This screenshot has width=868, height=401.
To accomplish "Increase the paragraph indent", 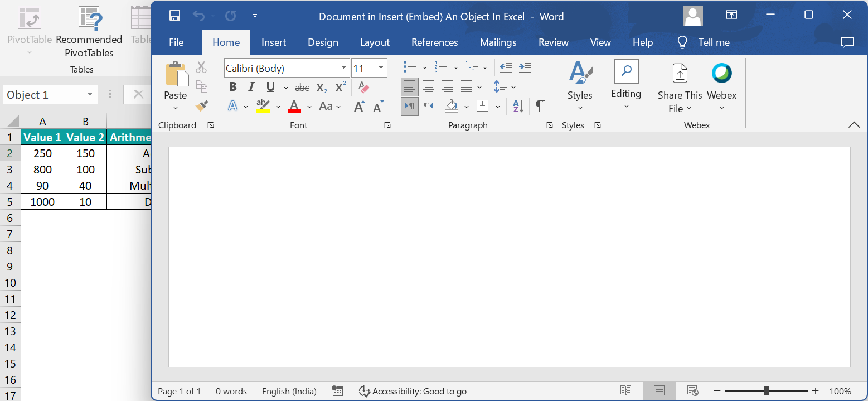I will 525,67.
